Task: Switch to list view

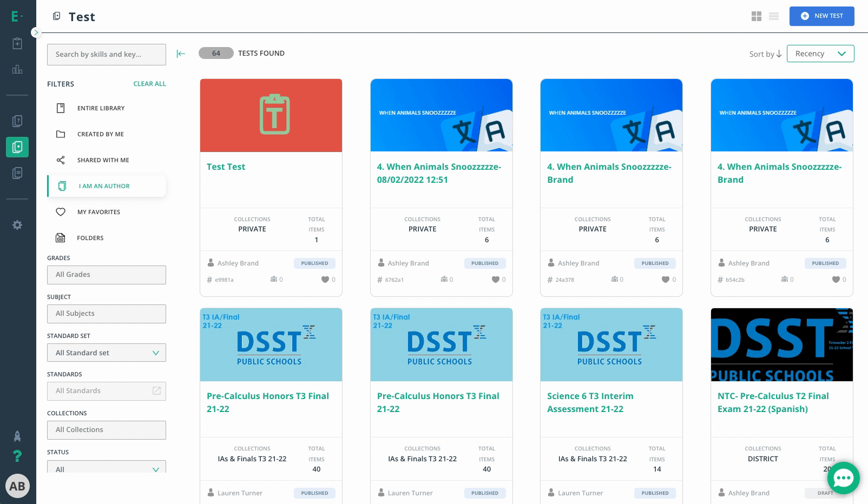Action: (774, 17)
